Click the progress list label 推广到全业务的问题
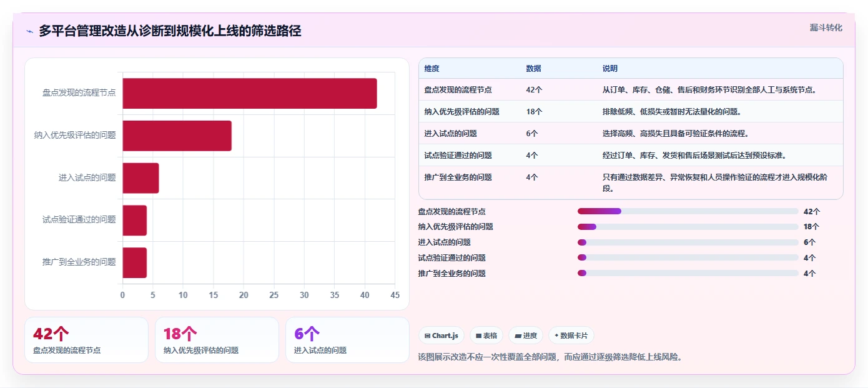 452,273
